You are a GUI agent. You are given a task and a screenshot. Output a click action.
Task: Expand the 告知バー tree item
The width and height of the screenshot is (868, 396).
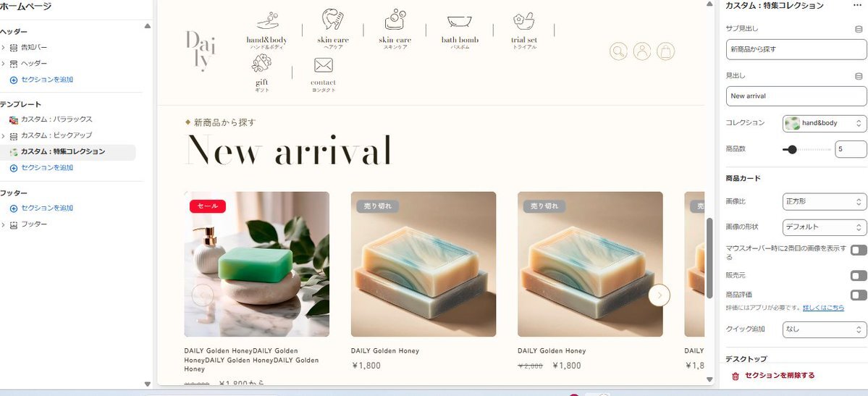[x=4, y=48]
